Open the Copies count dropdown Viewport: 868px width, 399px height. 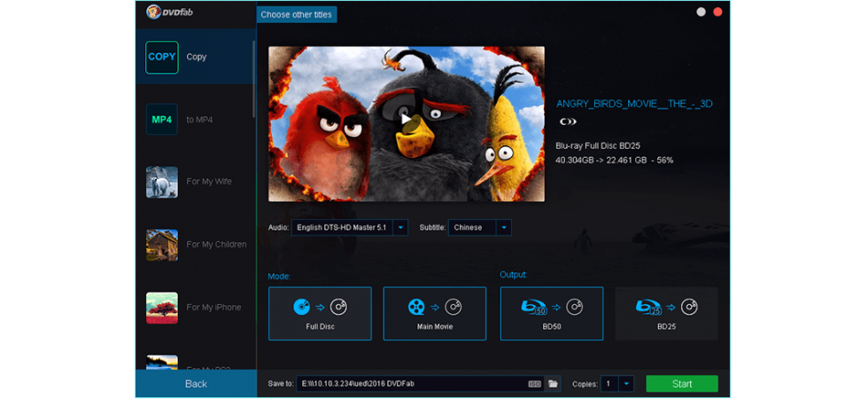click(626, 383)
